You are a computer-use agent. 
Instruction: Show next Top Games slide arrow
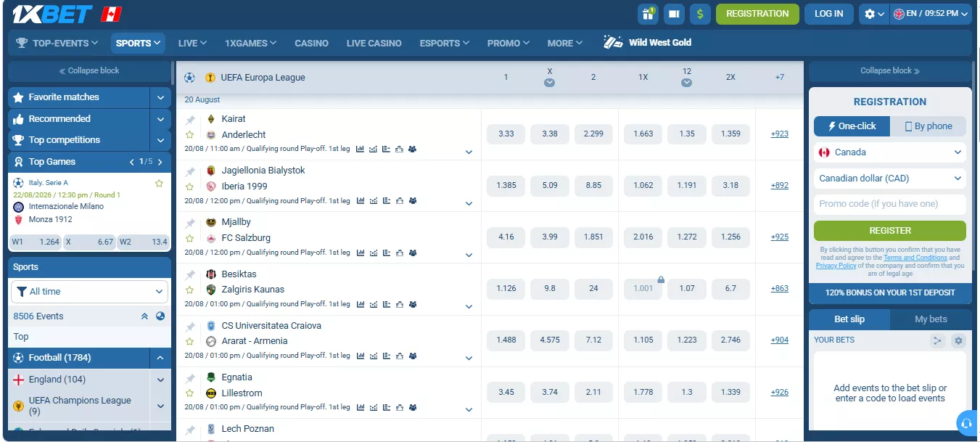[160, 162]
